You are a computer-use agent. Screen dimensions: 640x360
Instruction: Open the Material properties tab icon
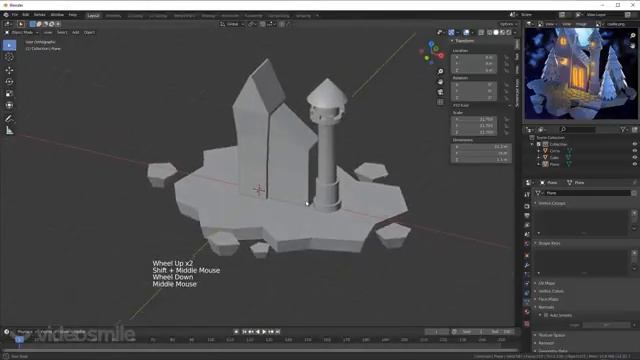click(527, 312)
